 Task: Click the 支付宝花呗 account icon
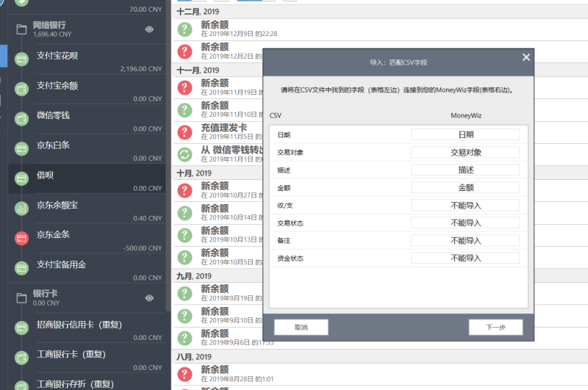pos(21,59)
